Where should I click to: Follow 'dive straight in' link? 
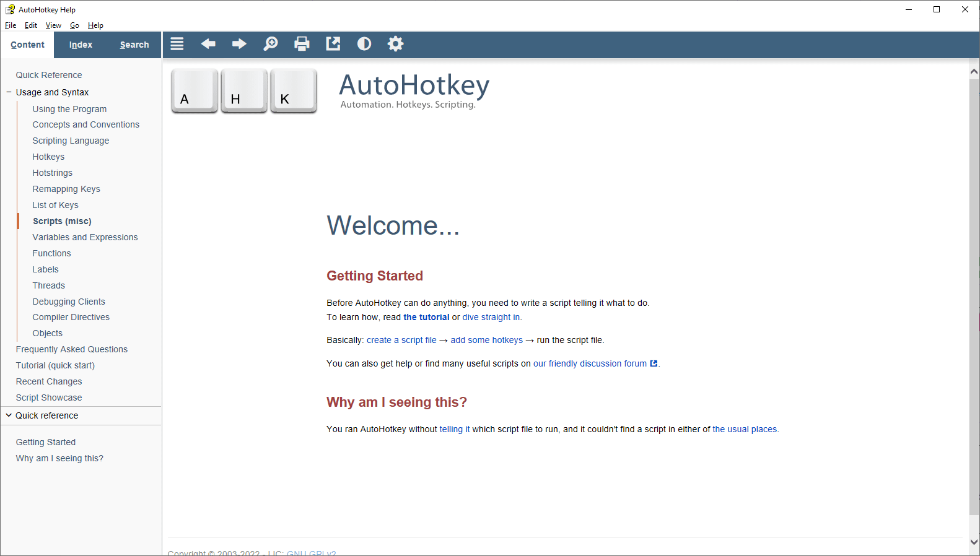coord(491,317)
